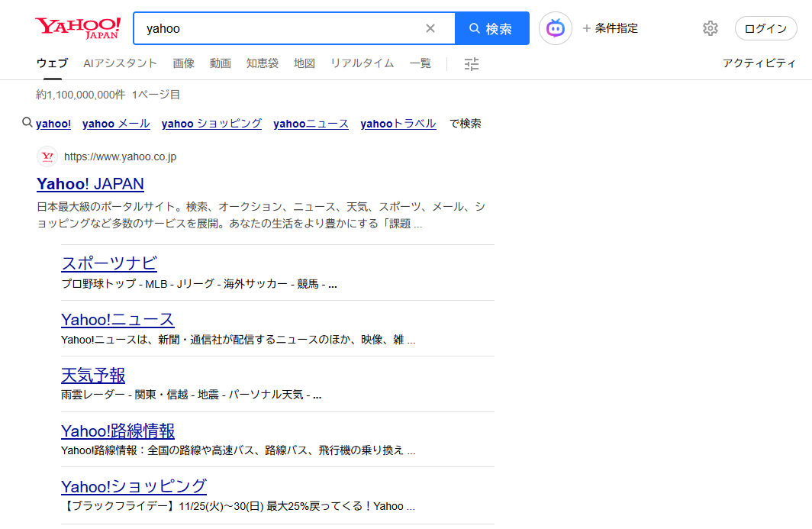Open the AI assistant robot icon
Viewport: 812px width, 529px height.
click(x=555, y=28)
